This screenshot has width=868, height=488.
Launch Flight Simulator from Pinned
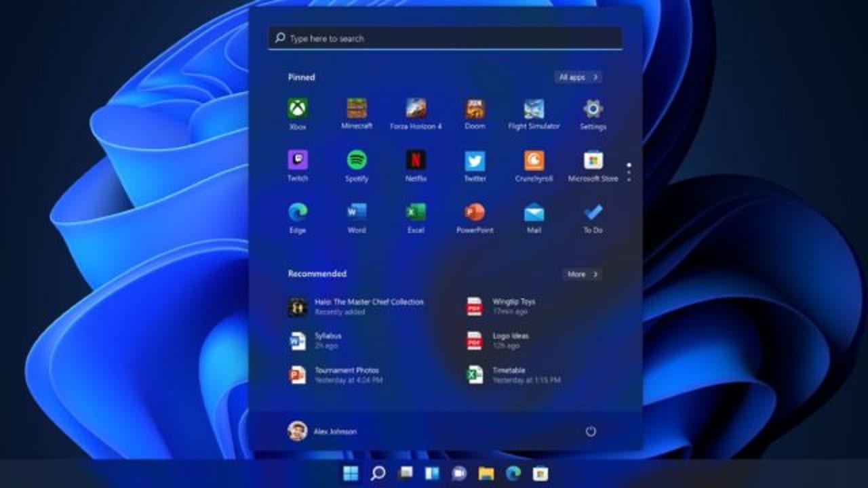pyautogui.click(x=534, y=114)
